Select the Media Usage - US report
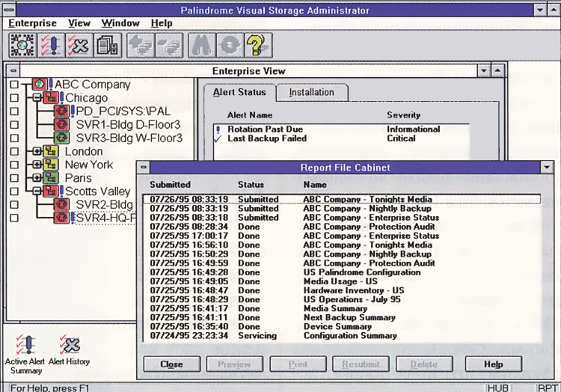 pyautogui.click(x=342, y=281)
